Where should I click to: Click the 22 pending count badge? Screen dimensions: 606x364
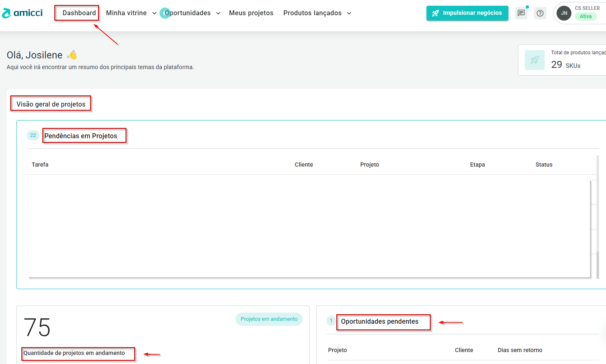tap(33, 135)
